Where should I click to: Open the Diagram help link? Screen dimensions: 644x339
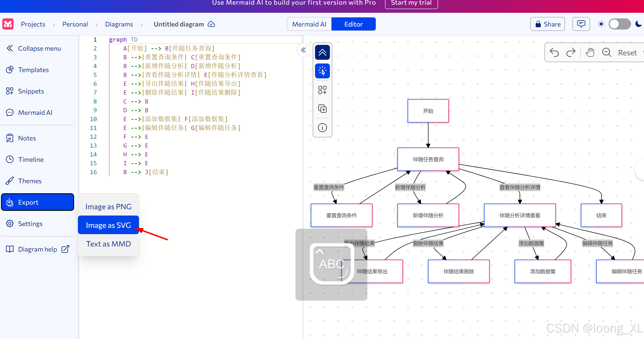pos(37,249)
